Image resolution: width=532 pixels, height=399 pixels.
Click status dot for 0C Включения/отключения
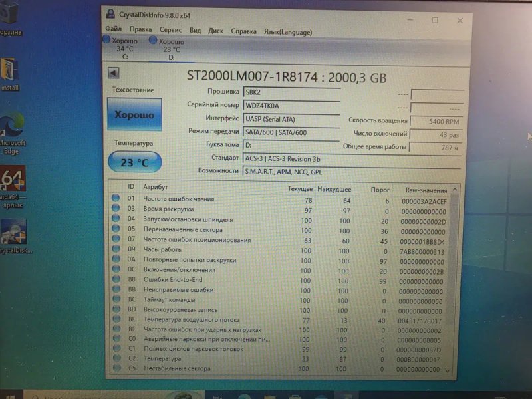point(116,269)
